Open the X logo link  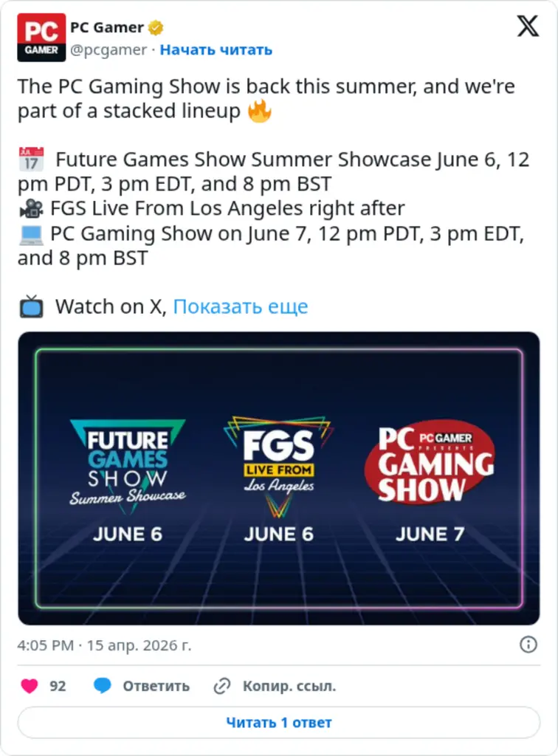click(527, 27)
